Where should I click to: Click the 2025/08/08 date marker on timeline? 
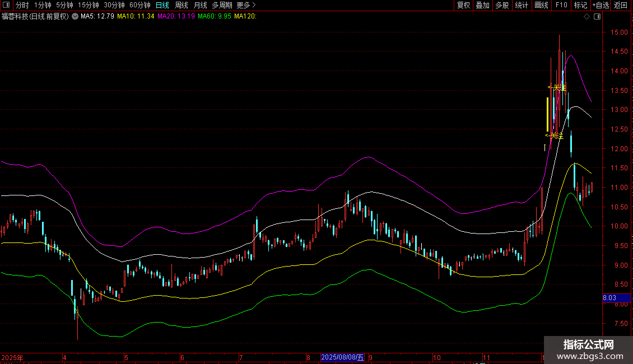[x=342, y=357]
